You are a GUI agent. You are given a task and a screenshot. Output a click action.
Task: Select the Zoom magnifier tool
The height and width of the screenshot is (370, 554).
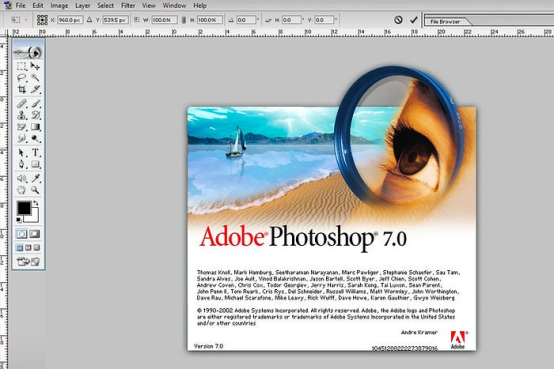click(35, 190)
